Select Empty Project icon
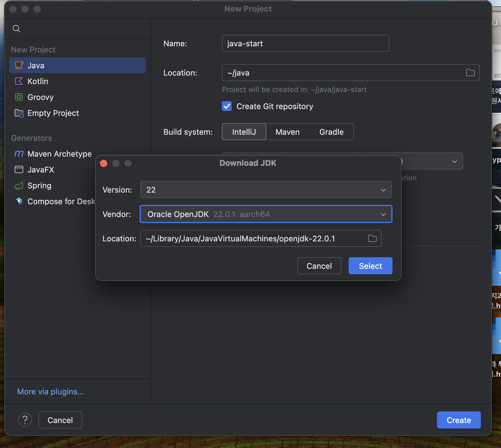The width and height of the screenshot is (501, 448). point(19,113)
